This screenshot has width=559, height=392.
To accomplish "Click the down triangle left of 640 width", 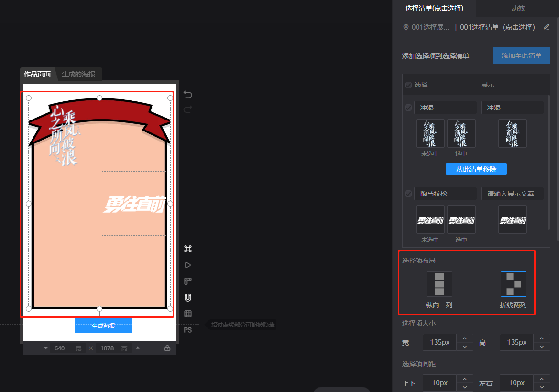I will pos(46,348).
